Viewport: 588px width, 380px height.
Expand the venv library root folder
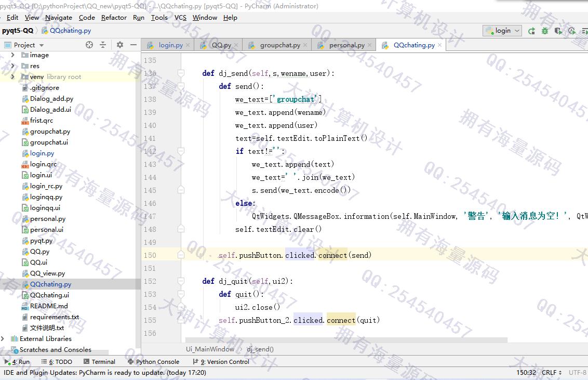12,77
